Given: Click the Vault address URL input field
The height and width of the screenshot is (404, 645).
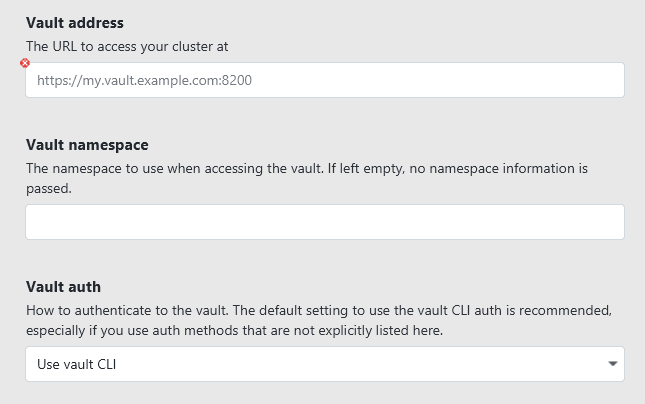Looking at the screenshot, I should (x=325, y=80).
